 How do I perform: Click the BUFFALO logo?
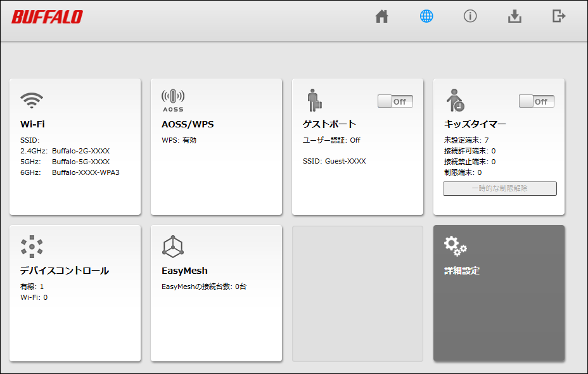pyautogui.click(x=48, y=17)
